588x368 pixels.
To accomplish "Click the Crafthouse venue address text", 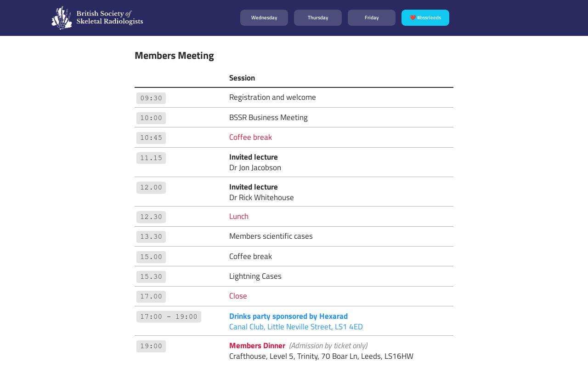I will pyautogui.click(x=321, y=356).
